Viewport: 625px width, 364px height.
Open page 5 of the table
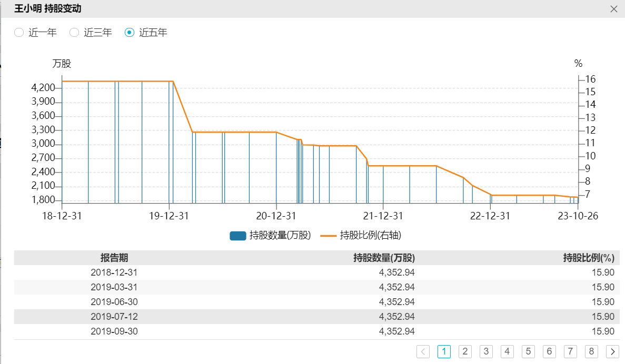coord(528,352)
